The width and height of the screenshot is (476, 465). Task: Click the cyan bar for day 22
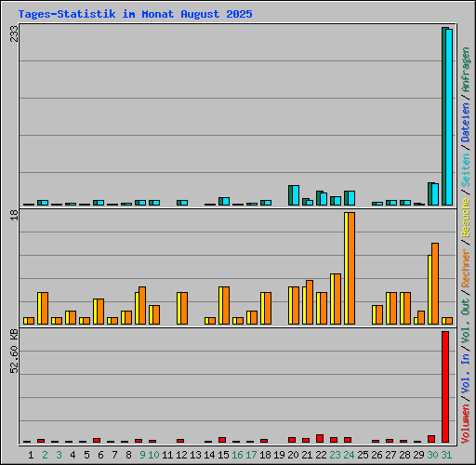tap(324, 199)
